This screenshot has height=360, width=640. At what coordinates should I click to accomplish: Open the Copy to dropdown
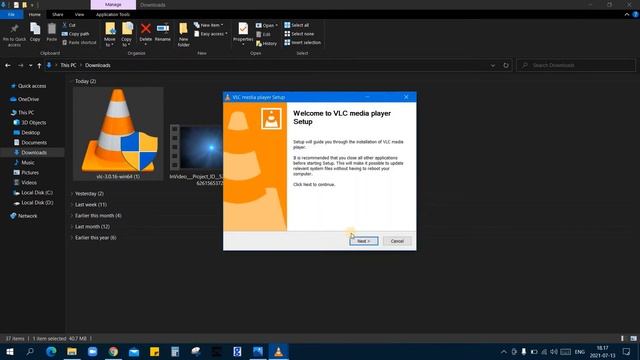(x=127, y=35)
